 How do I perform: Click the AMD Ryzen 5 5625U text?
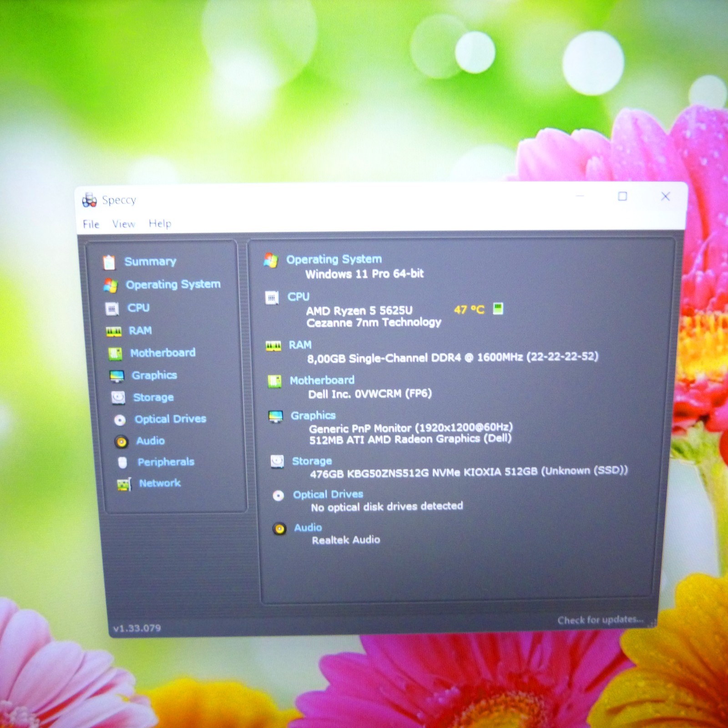click(359, 311)
